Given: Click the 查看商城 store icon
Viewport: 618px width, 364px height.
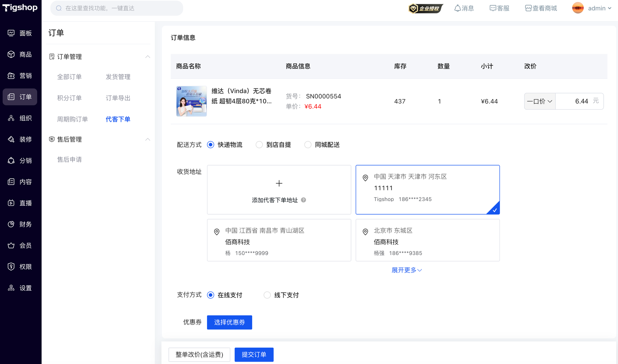Looking at the screenshot, I should pos(528,8).
